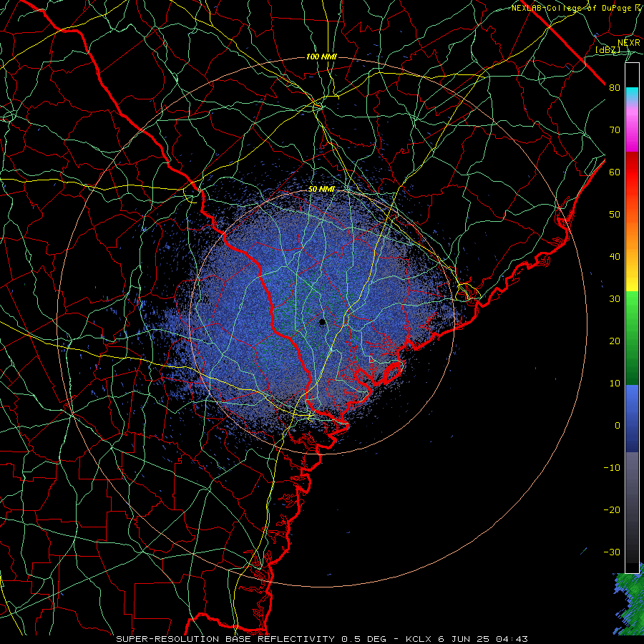This screenshot has height=644, width=644.
Task: Click the 'SUPER-RESOLUTION BASE REFLECTIVITY' caption
Action: click(225, 639)
